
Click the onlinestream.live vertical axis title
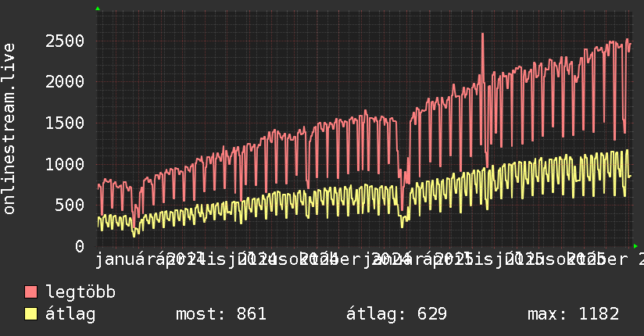pyautogui.click(x=9, y=129)
